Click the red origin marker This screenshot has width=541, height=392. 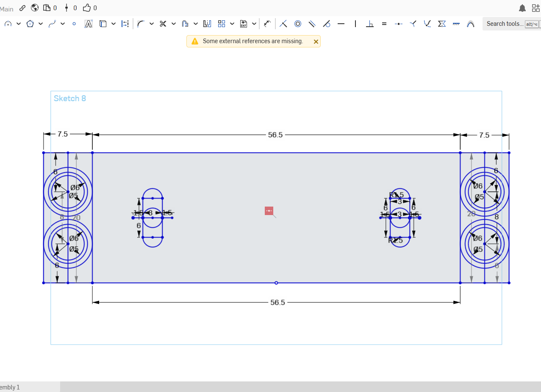269,211
